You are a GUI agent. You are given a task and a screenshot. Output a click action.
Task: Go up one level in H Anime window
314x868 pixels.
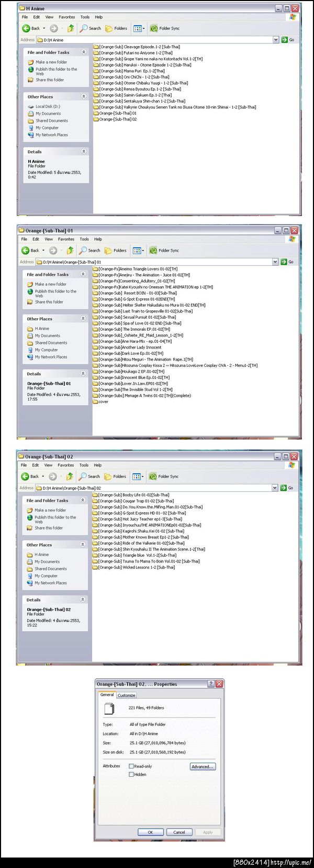pyautogui.click(x=71, y=28)
